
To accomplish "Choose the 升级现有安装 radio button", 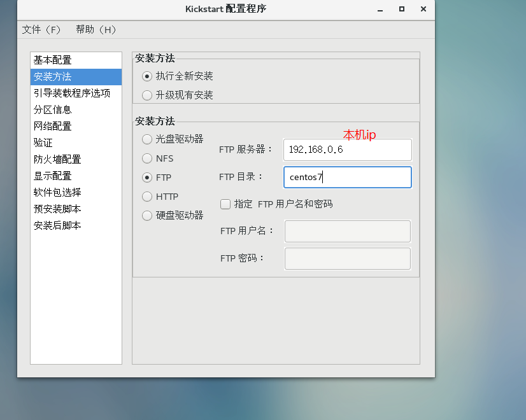I will coord(147,95).
